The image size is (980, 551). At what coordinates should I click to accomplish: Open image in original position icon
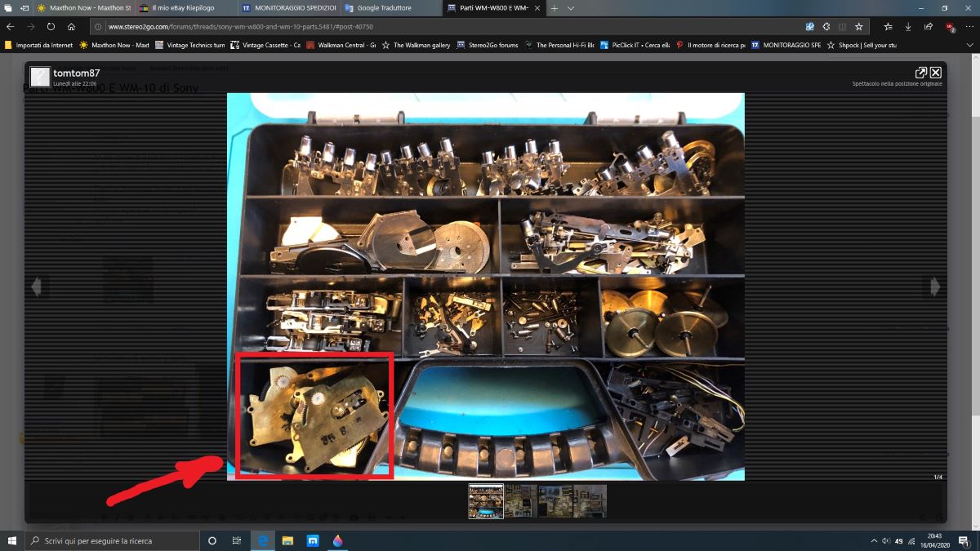tap(920, 73)
